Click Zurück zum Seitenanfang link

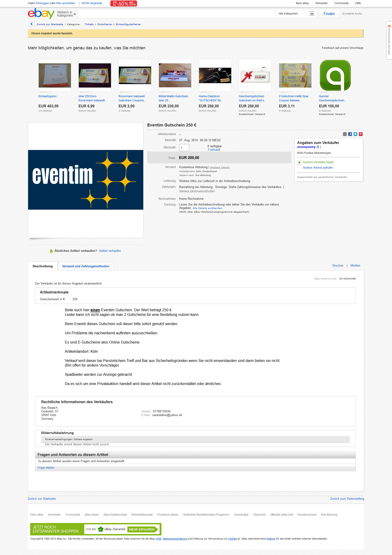(x=347, y=499)
